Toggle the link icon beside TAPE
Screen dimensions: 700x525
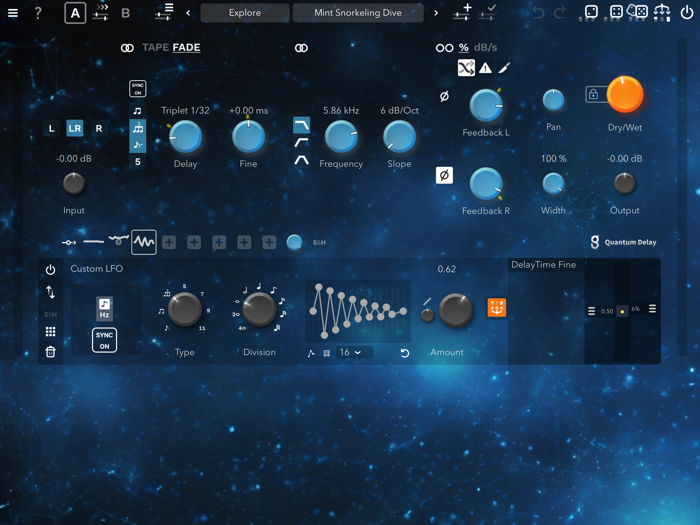click(x=127, y=48)
